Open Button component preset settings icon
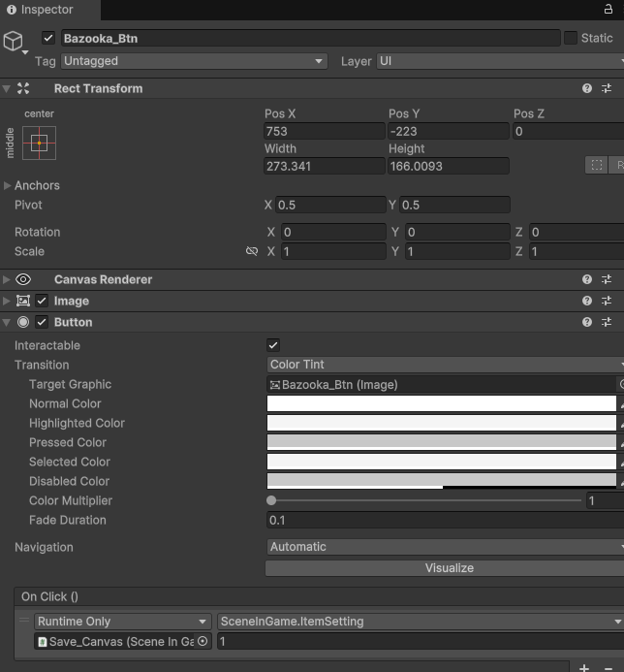The width and height of the screenshot is (624, 672). tap(607, 322)
